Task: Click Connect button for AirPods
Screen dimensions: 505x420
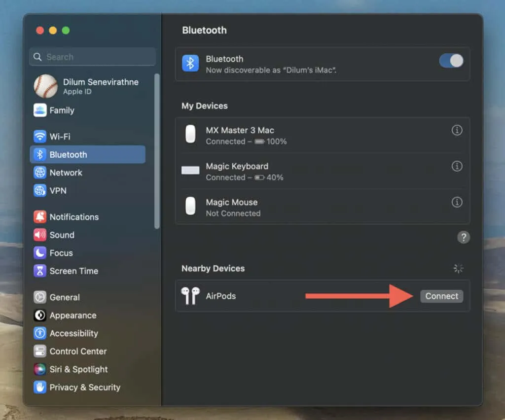Action: 441,296
